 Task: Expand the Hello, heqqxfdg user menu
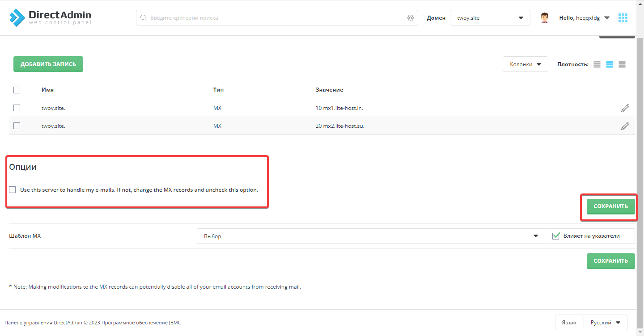pos(585,18)
